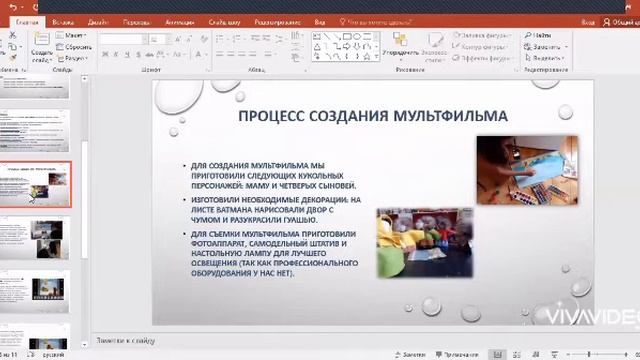Click Replace (Заменить) button

[x=546, y=47]
